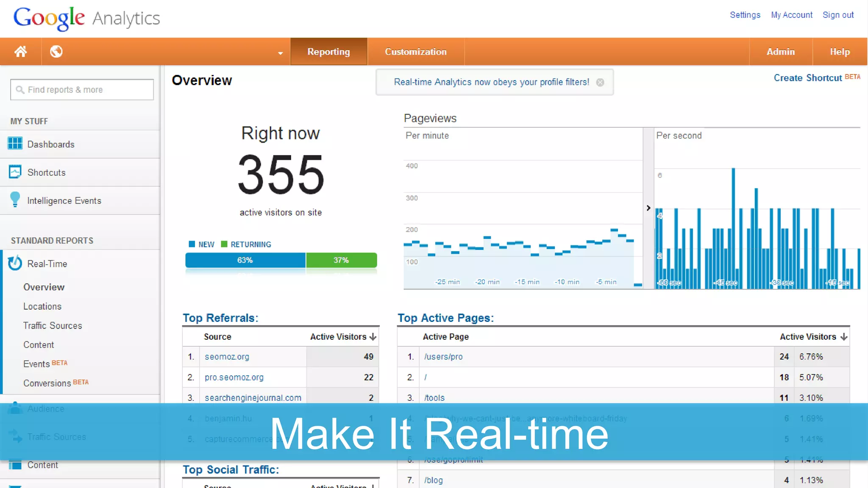Click the globe icon in navigation bar
This screenshot has width=868, height=488.
(56, 52)
